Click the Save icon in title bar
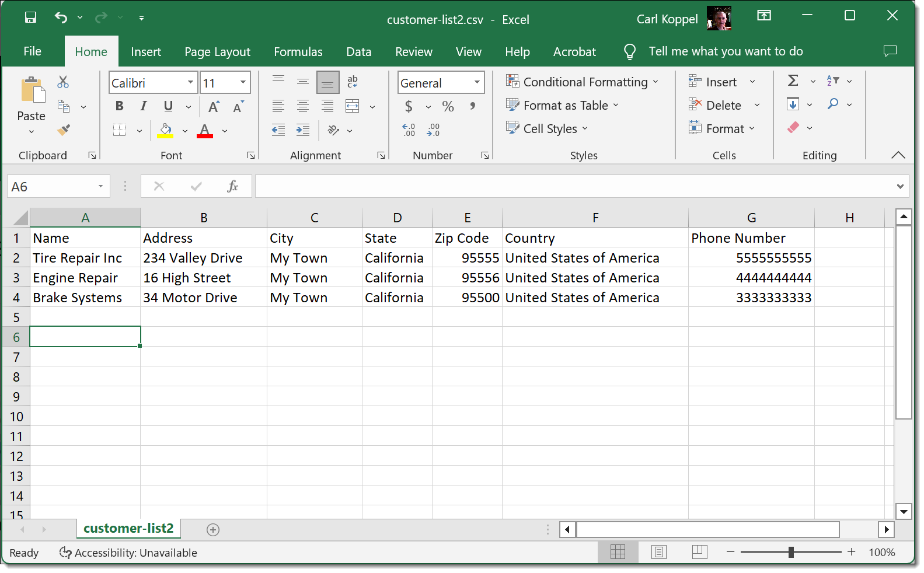924x573 pixels. click(x=30, y=18)
